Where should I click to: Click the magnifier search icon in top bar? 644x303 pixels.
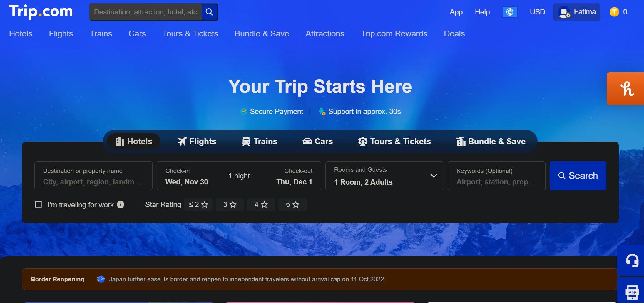[x=209, y=12]
